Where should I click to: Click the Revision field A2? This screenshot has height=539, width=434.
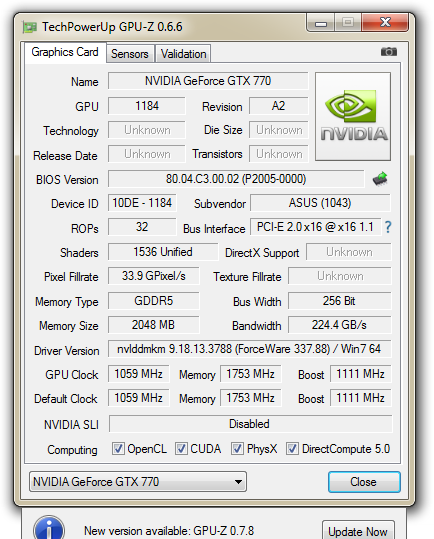coord(279,106)
